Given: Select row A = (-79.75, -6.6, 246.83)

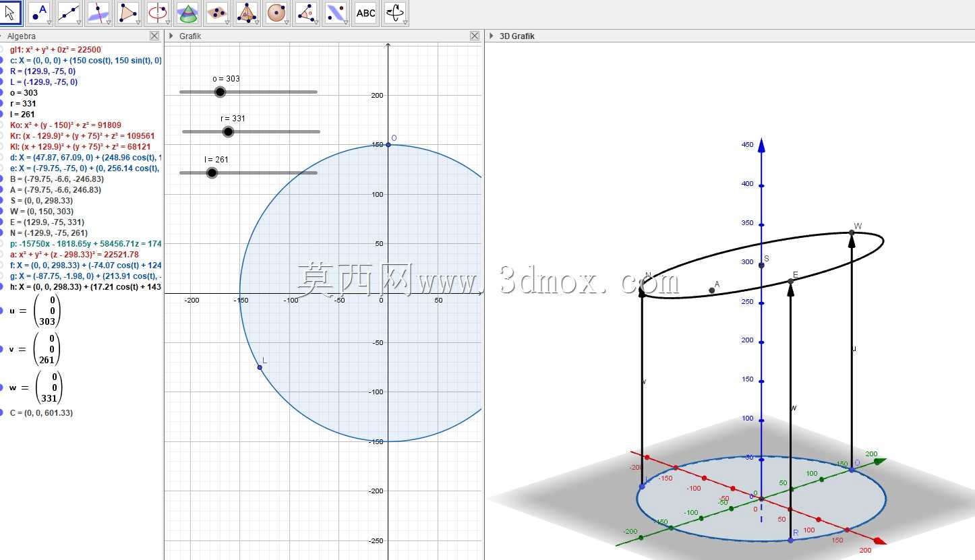Looking at the screenshot, I should point(55,189).
